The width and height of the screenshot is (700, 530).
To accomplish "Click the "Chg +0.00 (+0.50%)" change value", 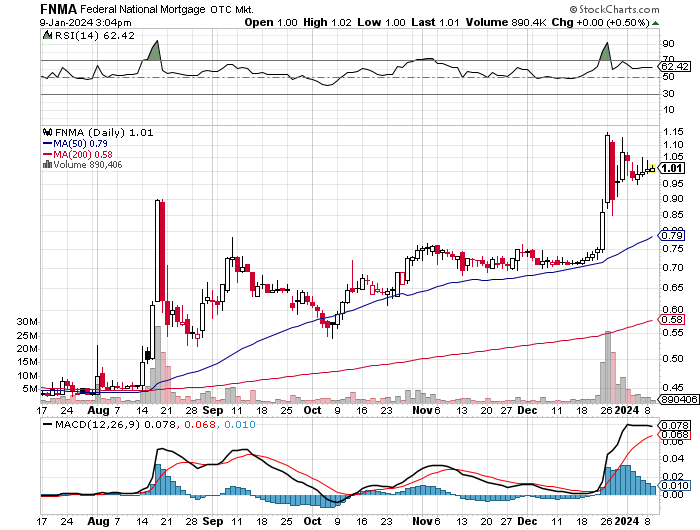I will (x=600, y=22).
